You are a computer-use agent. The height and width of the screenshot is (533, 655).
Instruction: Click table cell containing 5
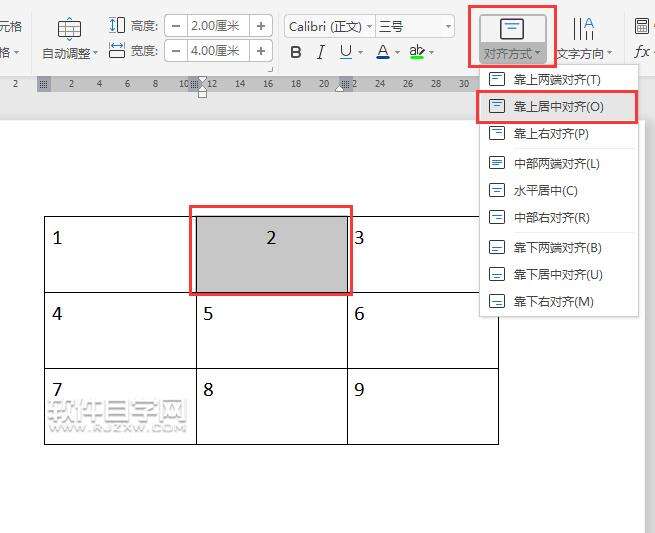tap(272, 330)
